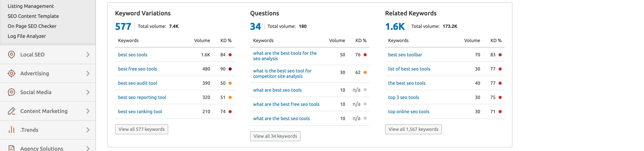Open the best seo toolbar keyword link
644x151 pixels.
coord(405,55)
